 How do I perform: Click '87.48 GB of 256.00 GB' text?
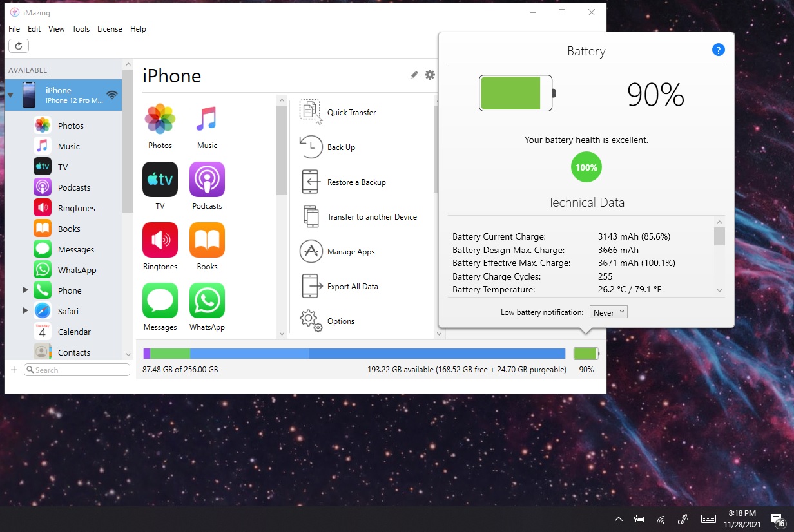point(180,370)
